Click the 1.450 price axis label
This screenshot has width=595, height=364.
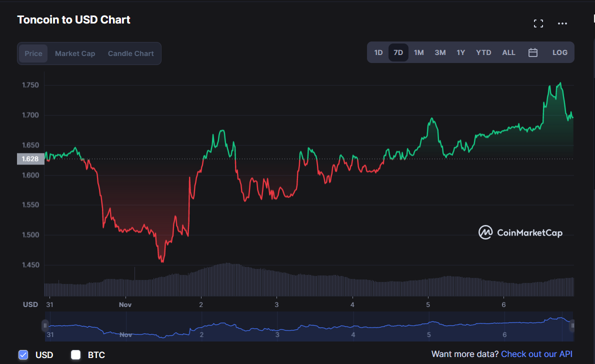pos(30,265)
